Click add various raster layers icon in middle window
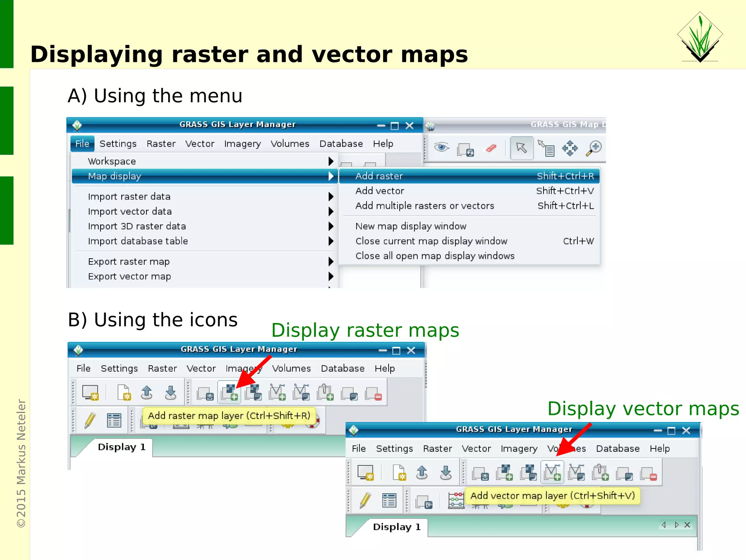The width and height of the screenshot is (746, 560). tap(254, 393)
